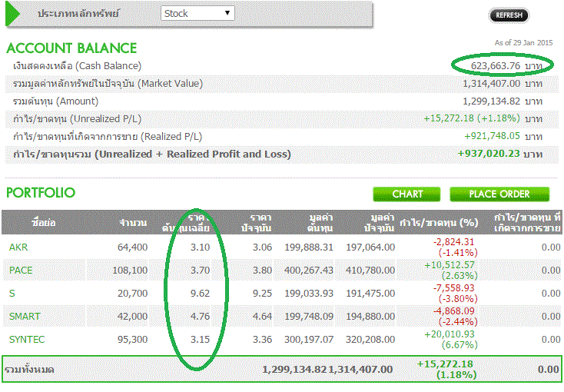Select the SYNTEC stock symbol
564x392 pixels.
[26, 339]
